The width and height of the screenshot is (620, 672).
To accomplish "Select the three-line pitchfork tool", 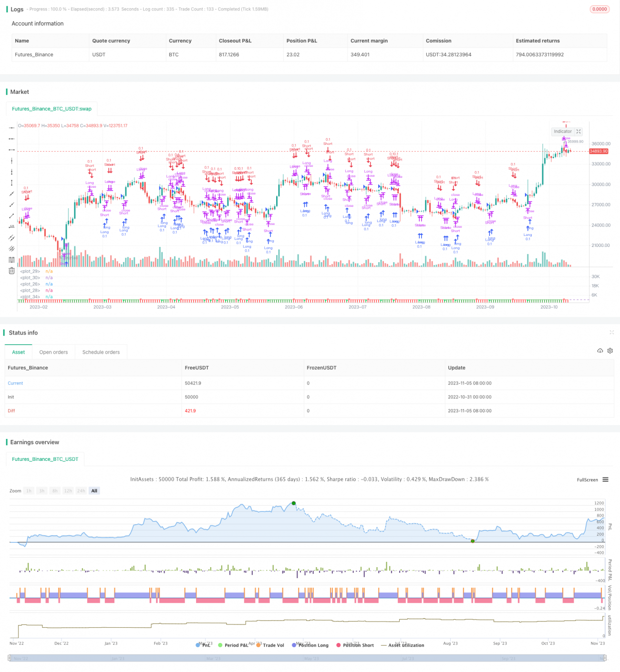I will click(11, 248).
